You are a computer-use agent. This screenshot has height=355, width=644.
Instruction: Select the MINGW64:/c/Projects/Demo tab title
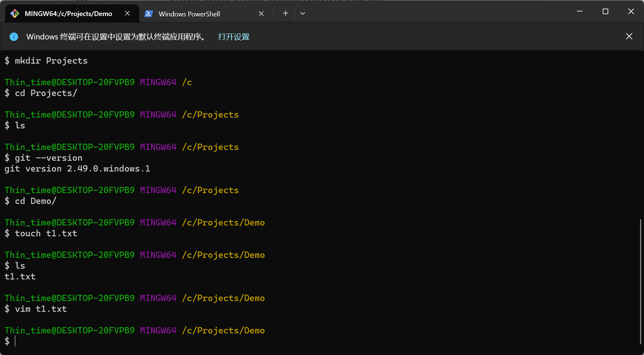68,14
